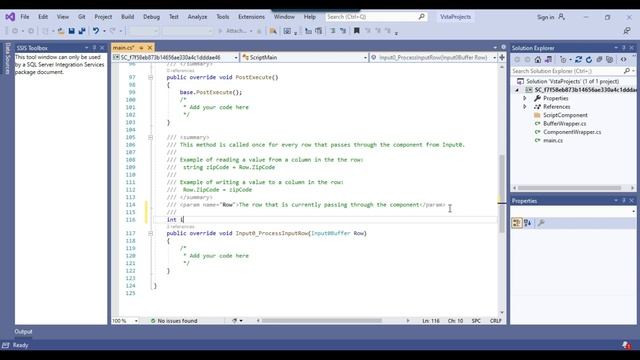
Task: Click the pin icon of Solution Explorer panel
Action: [624, 48]
